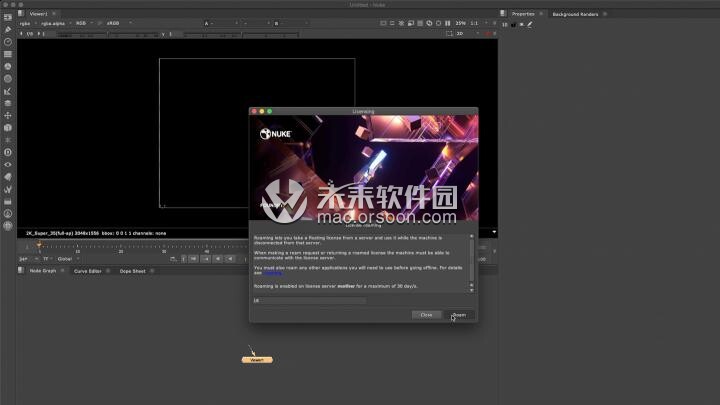Open the 3D nodes menu (cube icon)
This screenshot has width=720, height=405.
click(x=8, y=128)
